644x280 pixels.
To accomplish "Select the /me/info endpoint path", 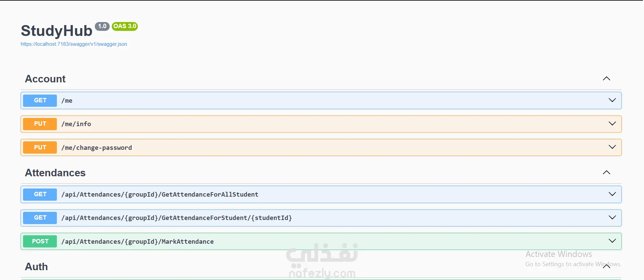I will (76, 124).
